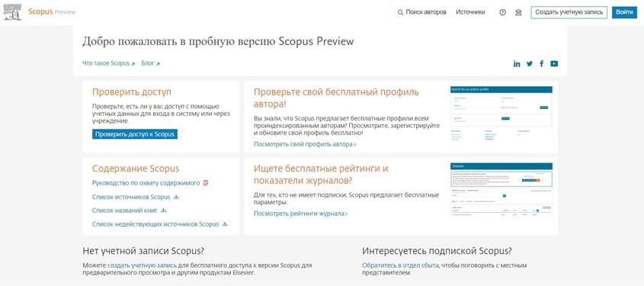The height and width of the screenshot is (286, 644).
Task: Click download icon beside Список недействующих источников
Action: click(225, 224)
